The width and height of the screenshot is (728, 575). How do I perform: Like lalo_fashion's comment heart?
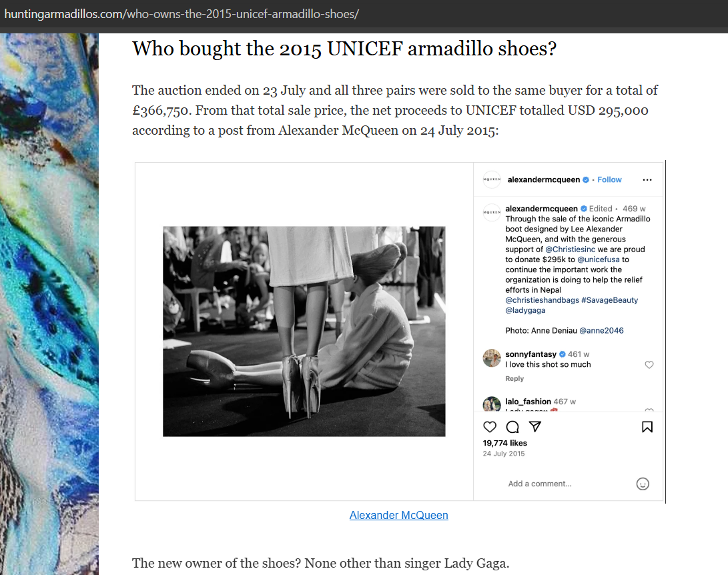tap(649, 411)
